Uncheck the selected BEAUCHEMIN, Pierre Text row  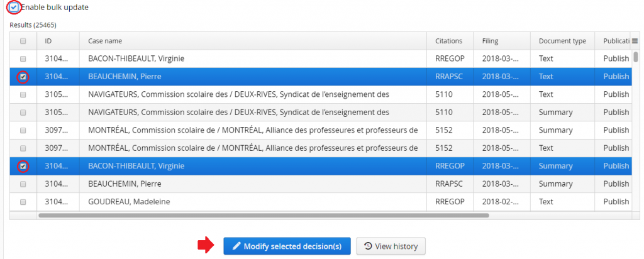(x=23, y=77)
